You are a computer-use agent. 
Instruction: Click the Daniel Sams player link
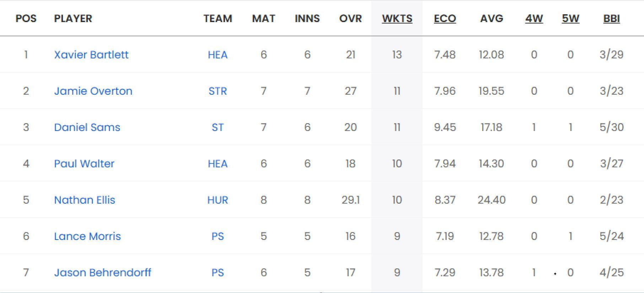click(87, 127)
